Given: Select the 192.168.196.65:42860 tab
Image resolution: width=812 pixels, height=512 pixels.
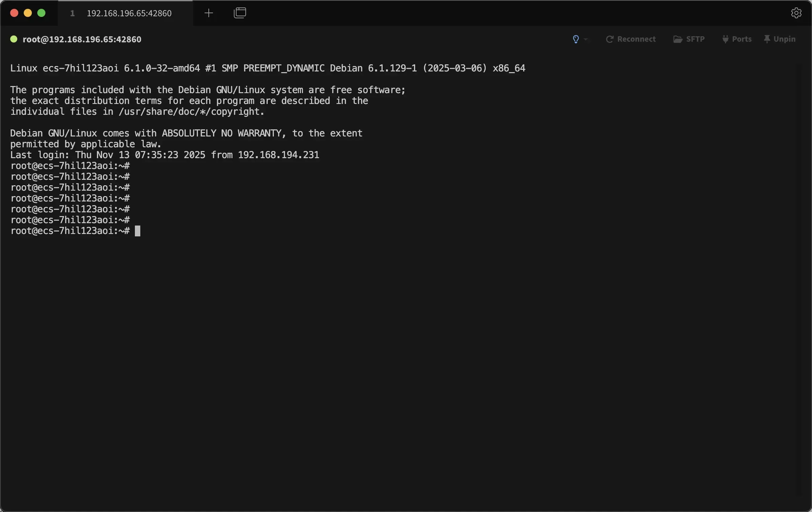Looking at the screenshot, I should point(129,13).
